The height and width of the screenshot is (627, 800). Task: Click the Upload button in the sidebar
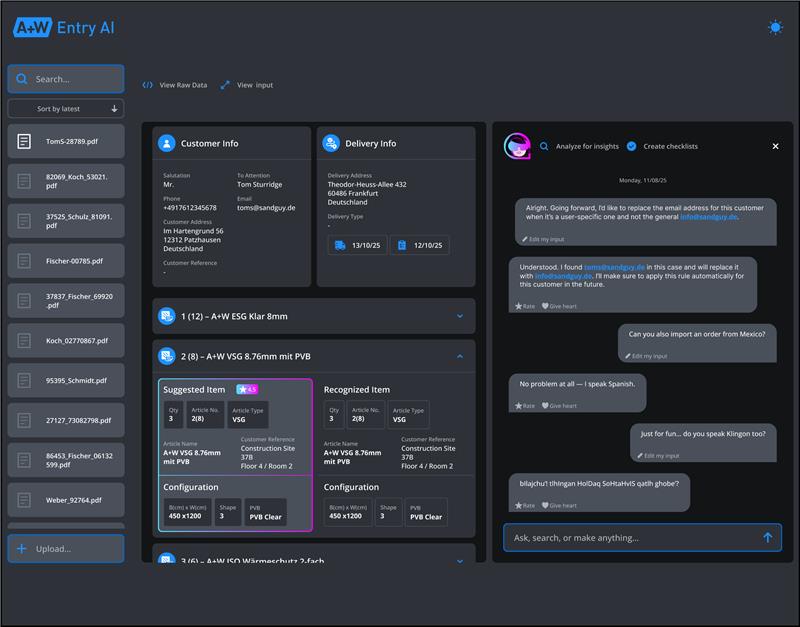click(65, 548)
